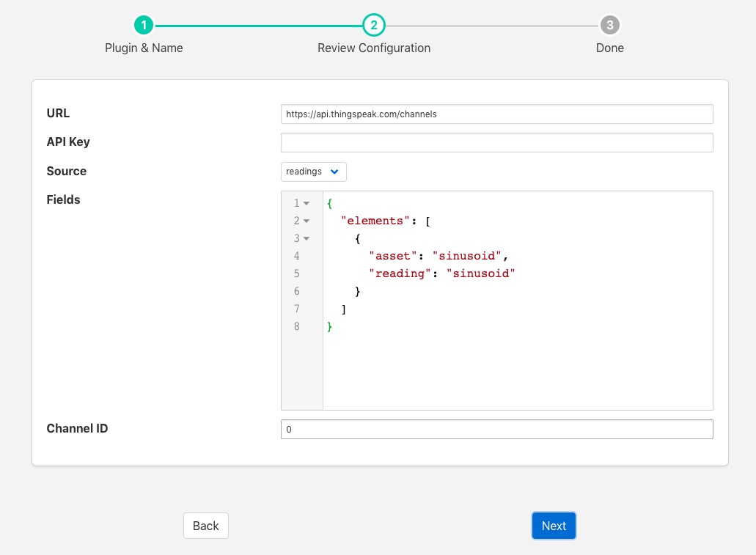
Task: Collapse the JSON block at line 1
Action: [x=307, y=203]
